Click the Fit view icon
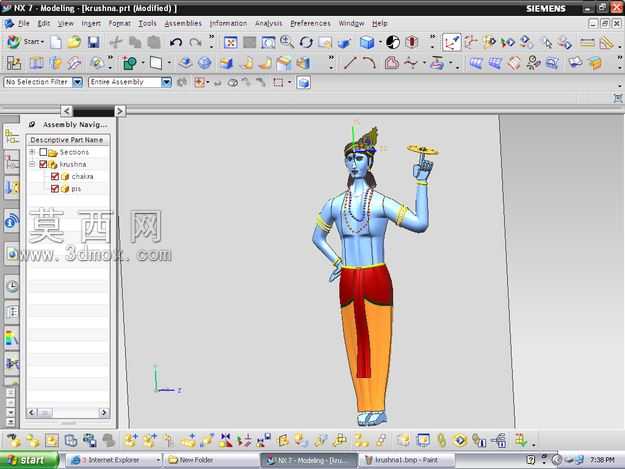The width and height of the screenshot is (625, 469). 230,42
